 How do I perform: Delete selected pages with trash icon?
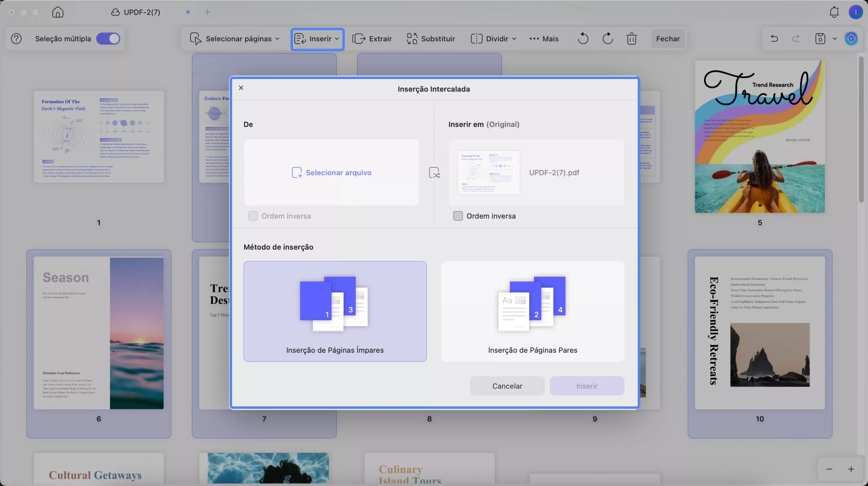point(632,39)
